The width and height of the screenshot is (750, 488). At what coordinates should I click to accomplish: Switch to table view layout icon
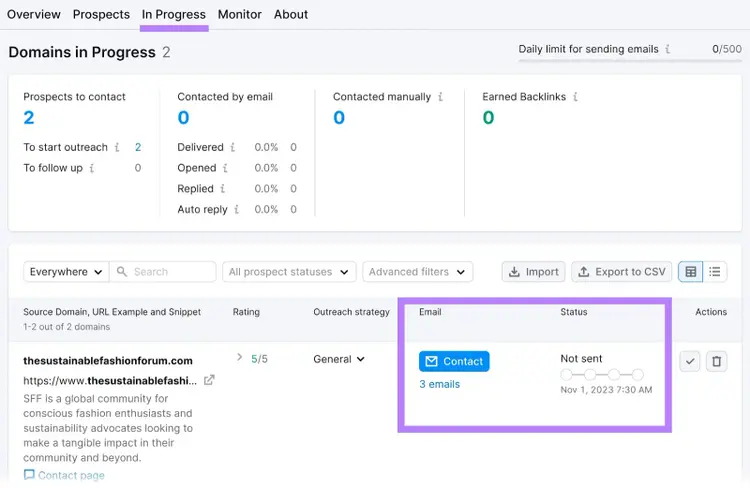[690, 272]
